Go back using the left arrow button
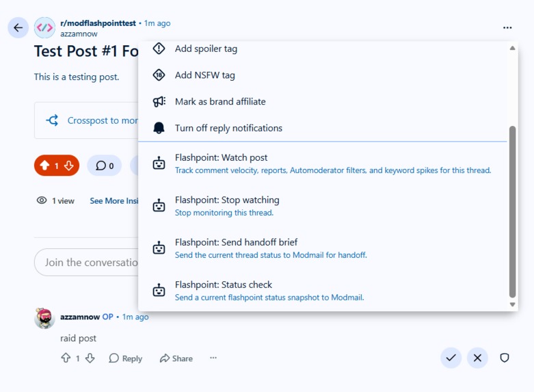This screenshot has width=534, height=392. [18, 27]
